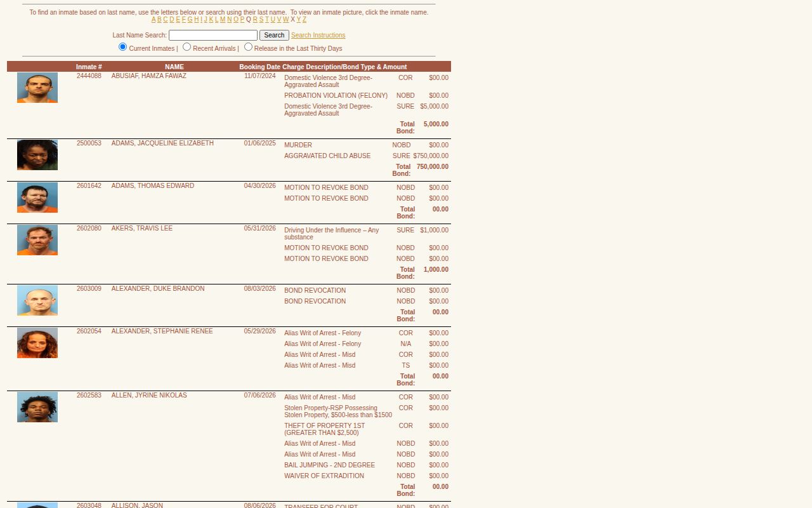Filter inmates by letter B

[159, 20]
